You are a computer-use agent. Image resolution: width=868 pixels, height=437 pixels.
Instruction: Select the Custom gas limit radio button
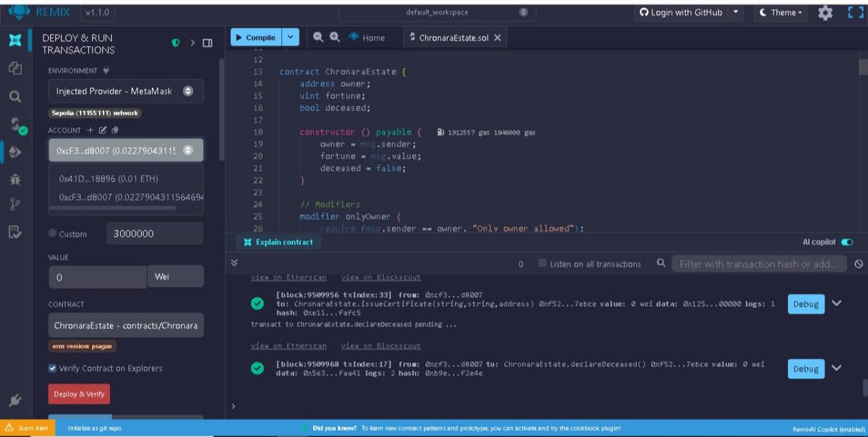coord(53,234)
